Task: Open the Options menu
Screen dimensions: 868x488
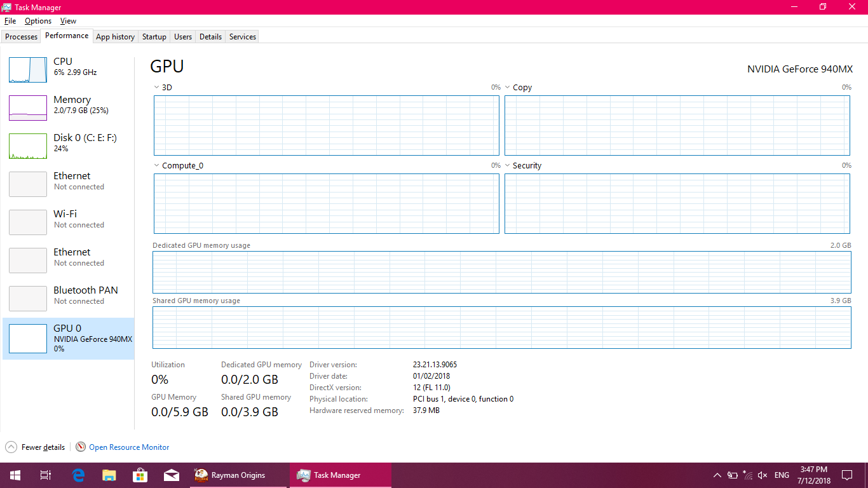Action: pyautogui.click(x=38, y=21)
